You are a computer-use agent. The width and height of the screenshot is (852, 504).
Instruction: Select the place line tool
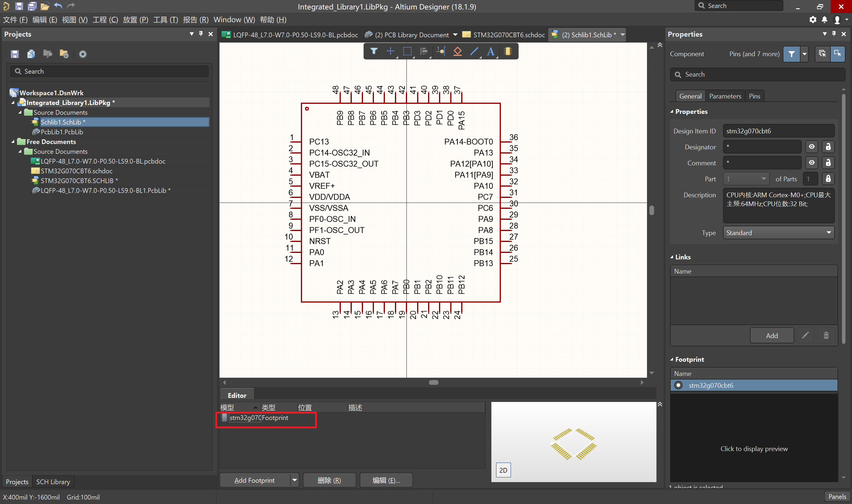(474, 51)
